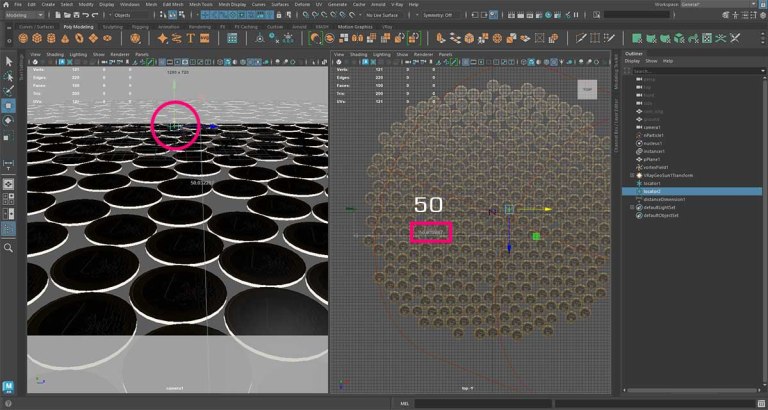
Task: Switch to the Sculpting shelf tab
Action: [x=113, y=26]
